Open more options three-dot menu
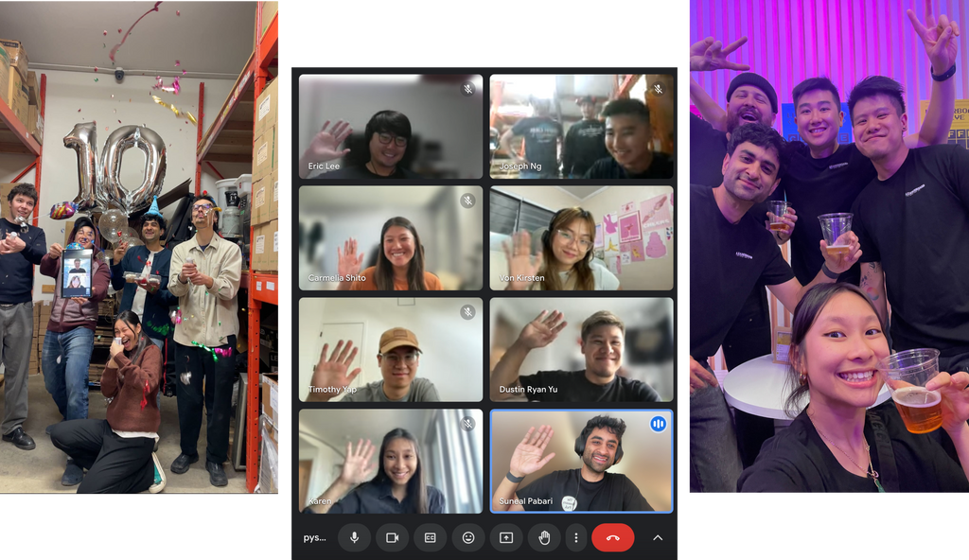969x560 pixels. coord(575,537)
